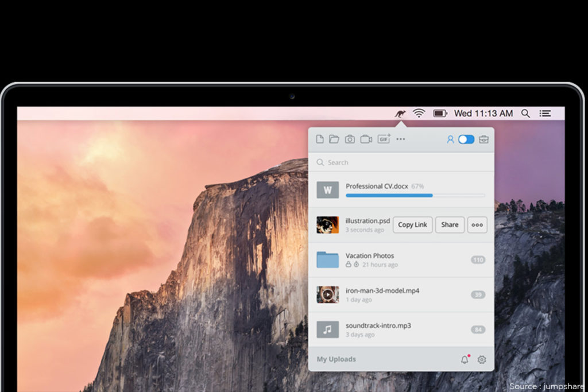Screen dimensions: 588x392
Task: Open settings with the gear icon
Action: pyautogui.click(x=482, y=359)
